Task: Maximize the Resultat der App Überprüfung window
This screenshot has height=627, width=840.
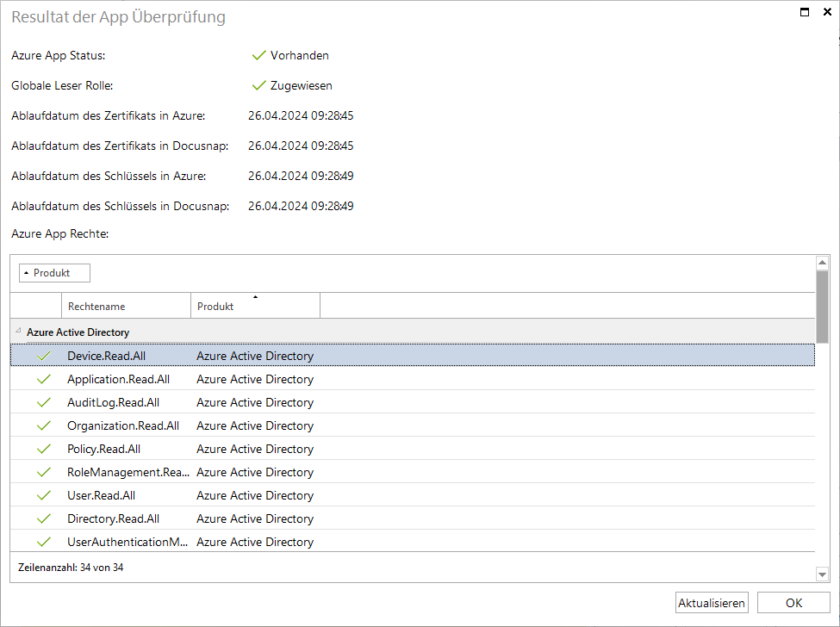Action: (805, 12)
